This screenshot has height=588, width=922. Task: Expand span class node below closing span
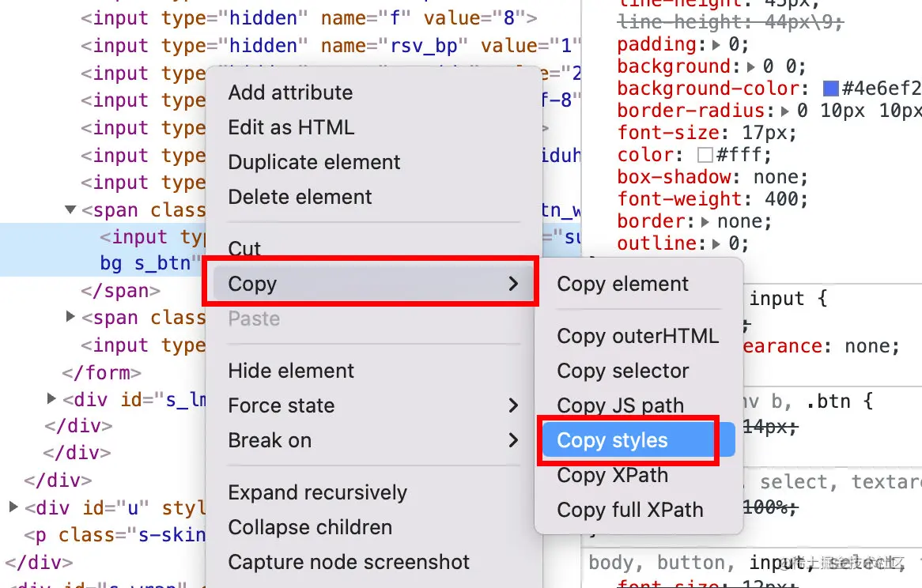[x=70, y=317]
